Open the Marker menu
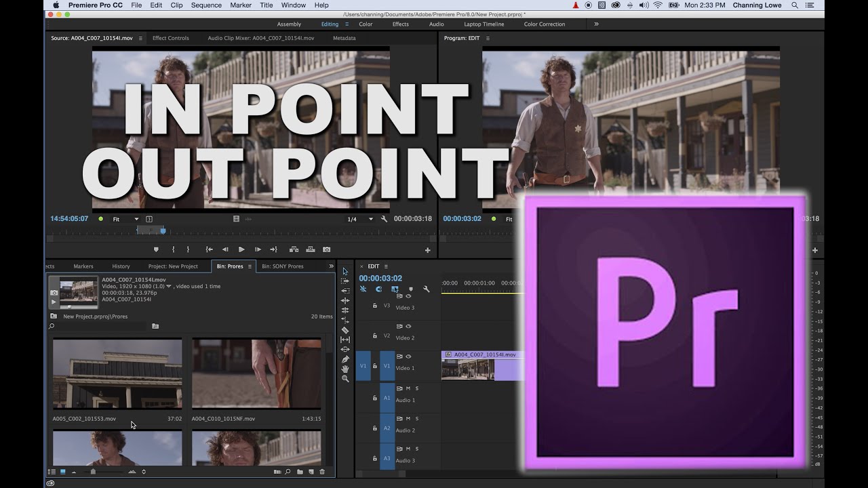The height and width of the screenshot is (488, 868). point(241,5)
